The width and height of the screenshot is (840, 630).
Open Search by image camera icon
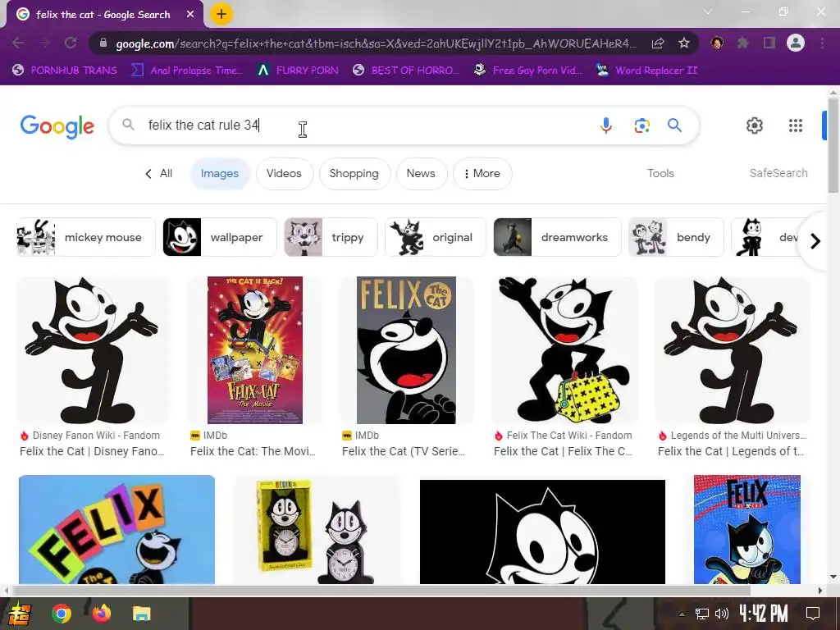pos(641,126)
